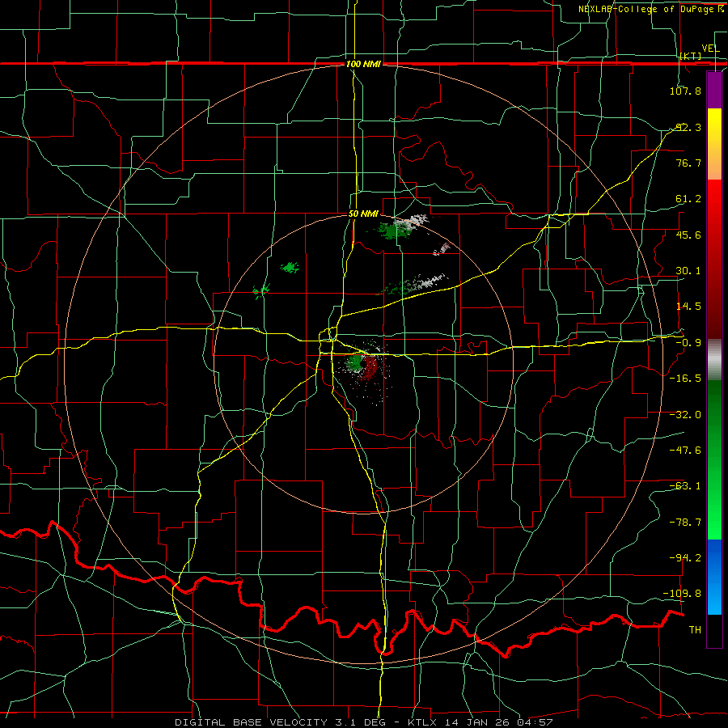Screen dimensions: 728x728
Task: Select the 92.3 legend value
Action: pos(688,127)
